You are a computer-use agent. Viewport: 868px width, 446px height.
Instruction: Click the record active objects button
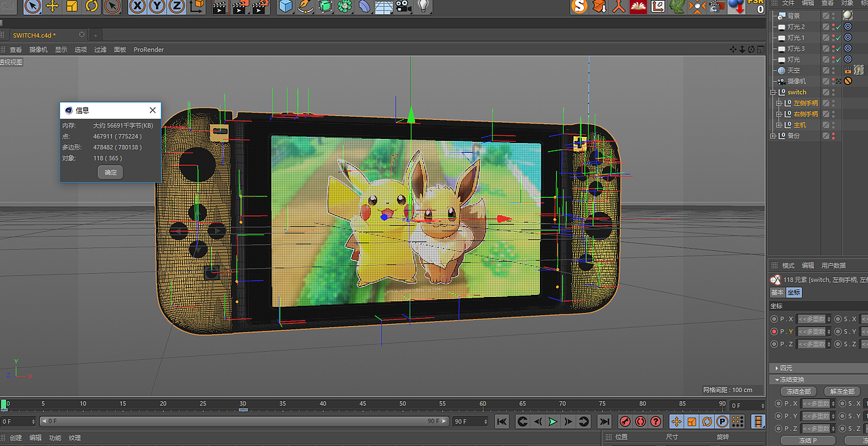[625, 422]
